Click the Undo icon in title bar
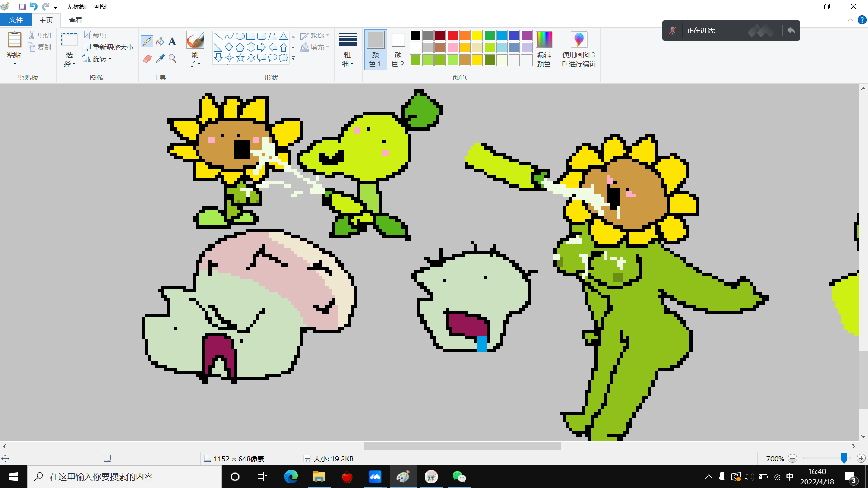868x488 pixels. (34, 7)
